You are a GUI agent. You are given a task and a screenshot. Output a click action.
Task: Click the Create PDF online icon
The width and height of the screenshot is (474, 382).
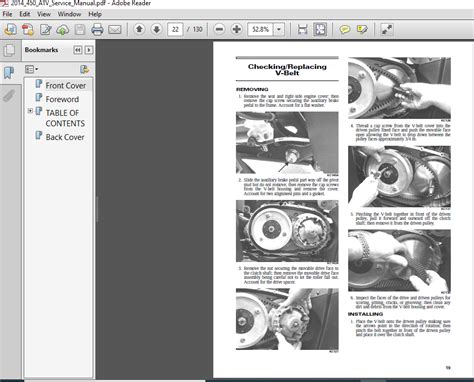pyautogui.click(x=28, y=30)
